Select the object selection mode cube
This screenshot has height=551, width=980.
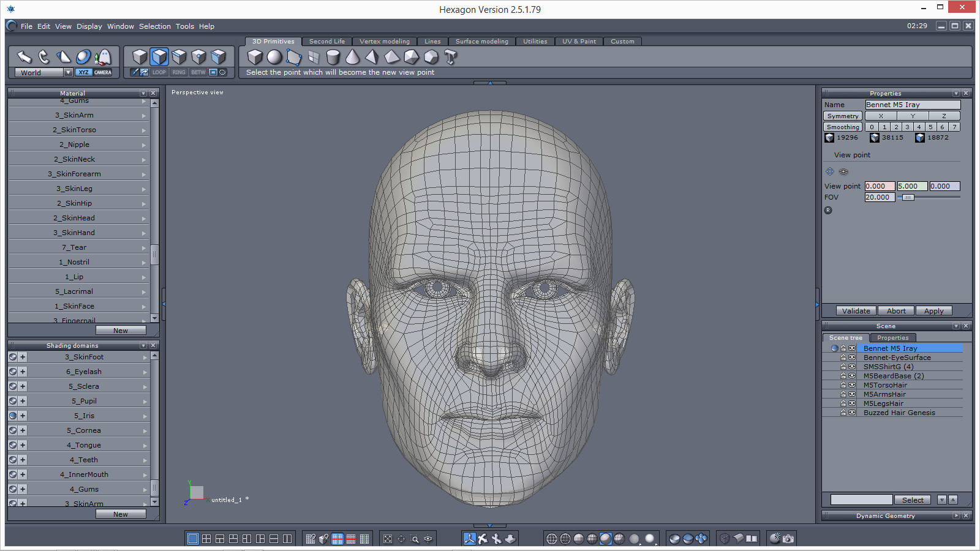pyautogui.click(x=140, y=57)
